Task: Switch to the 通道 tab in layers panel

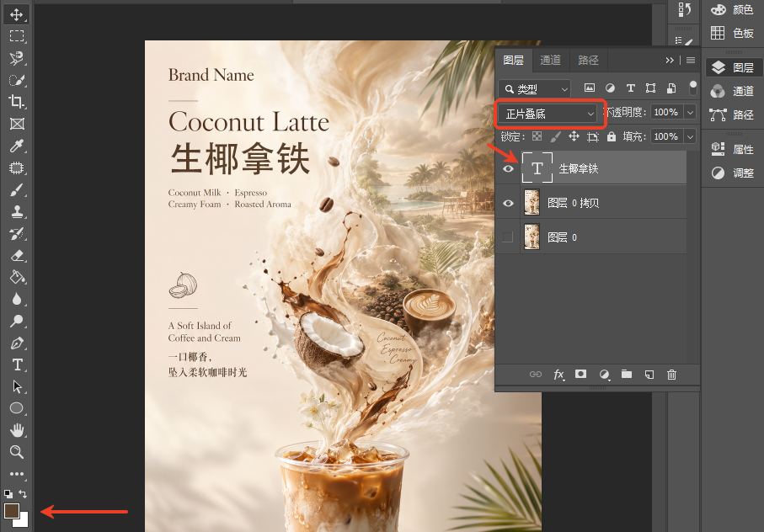Action: coord(551,60)
